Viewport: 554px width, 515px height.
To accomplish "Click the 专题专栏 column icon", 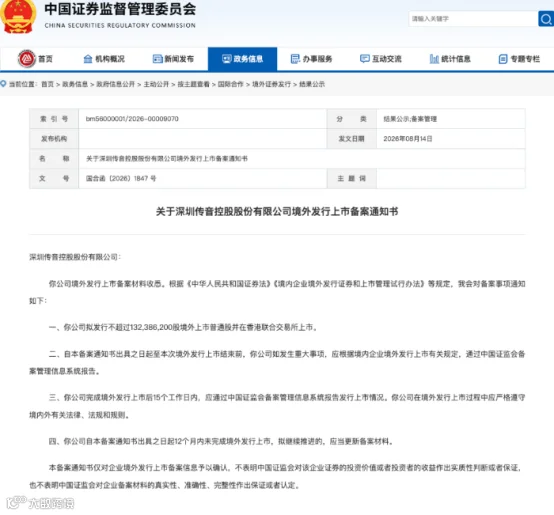I will point(503,59).
